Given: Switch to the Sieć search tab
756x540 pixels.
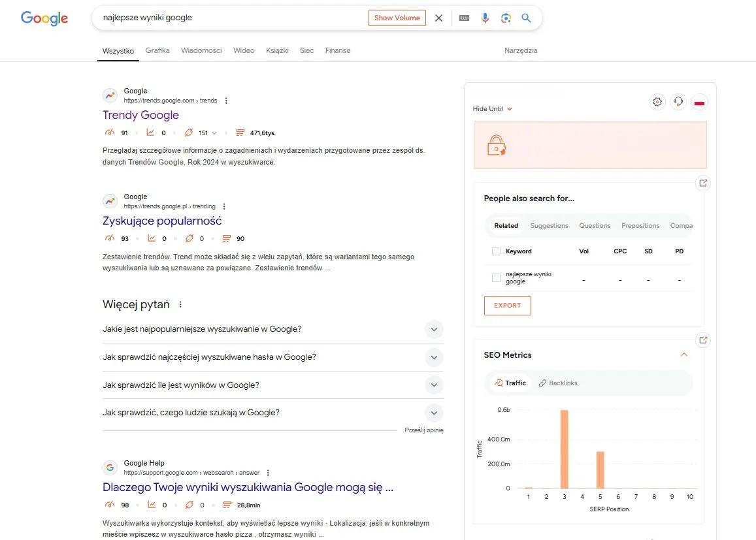Looking at the screenshot, I should [x=306, y=50].
